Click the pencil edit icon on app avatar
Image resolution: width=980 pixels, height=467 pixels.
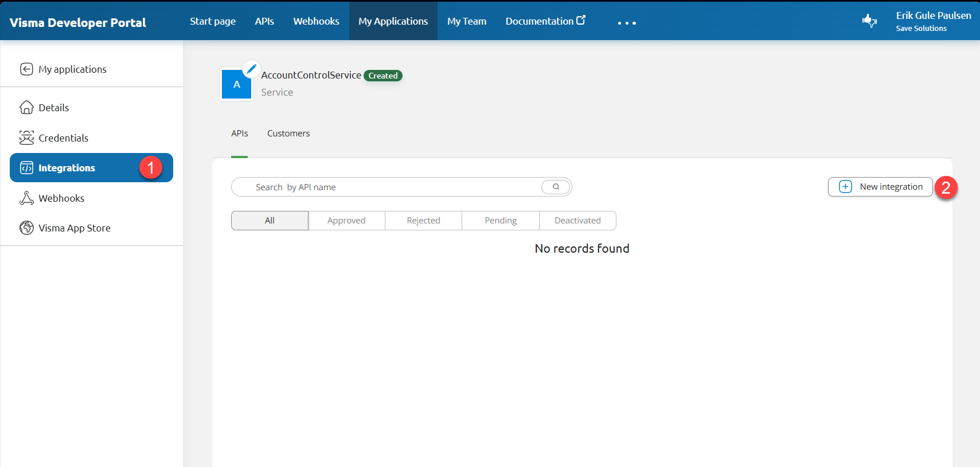(251, 69)
